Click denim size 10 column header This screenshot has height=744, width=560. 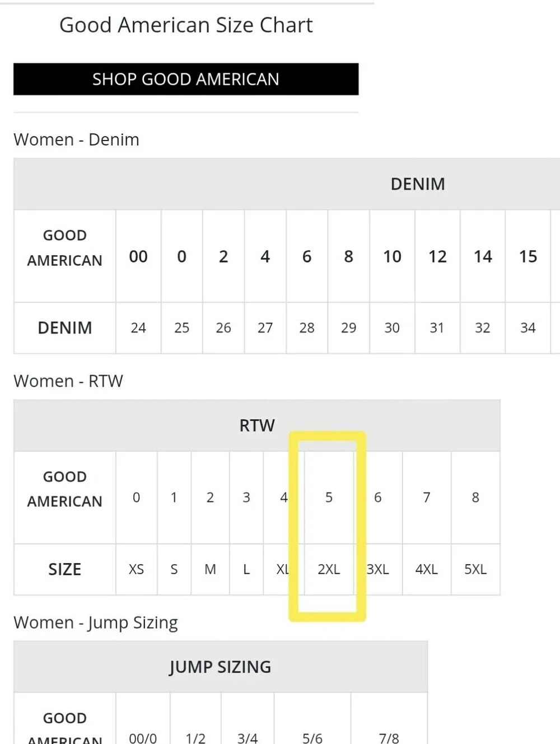coord(392,256)
